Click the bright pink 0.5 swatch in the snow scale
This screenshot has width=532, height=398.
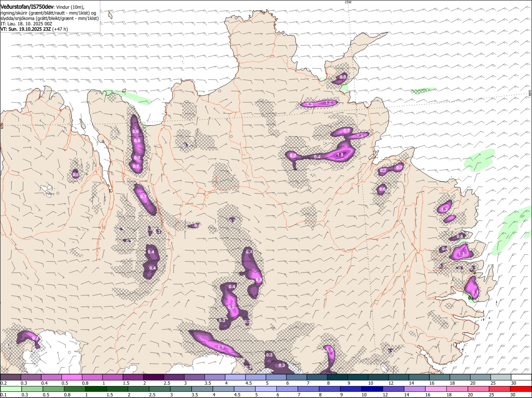[71, 377]
